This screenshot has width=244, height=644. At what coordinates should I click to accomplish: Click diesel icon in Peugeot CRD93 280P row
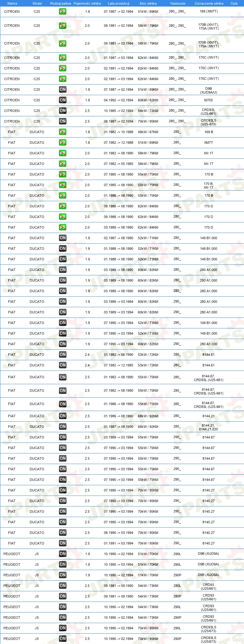(62, 596)
